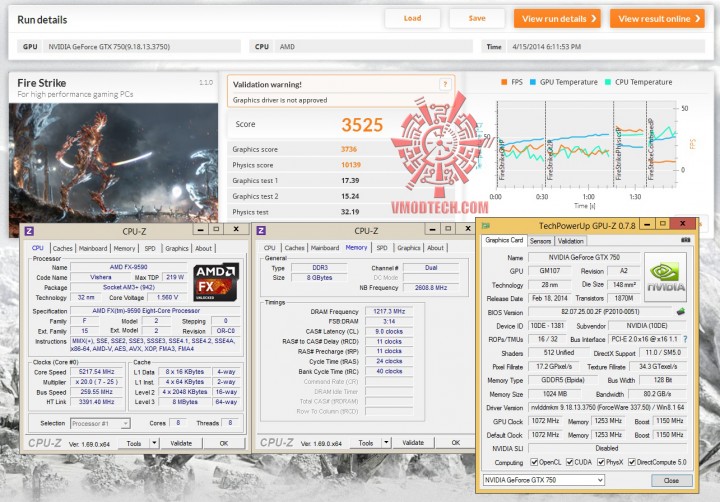The height and width of the screenshot is (502, 720).
Task: Click the BIOS Version field in GPU-Z
Action: coord(600,312)
